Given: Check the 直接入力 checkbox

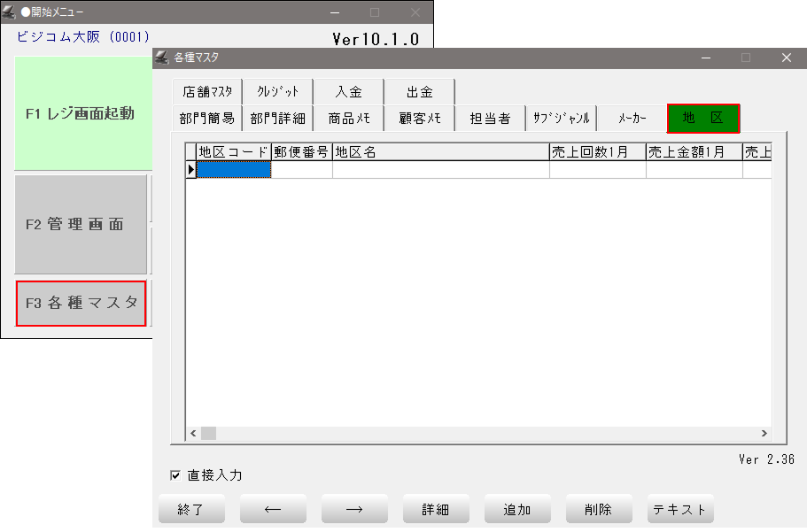Looking at the screenshot, I should click(175, 476).
